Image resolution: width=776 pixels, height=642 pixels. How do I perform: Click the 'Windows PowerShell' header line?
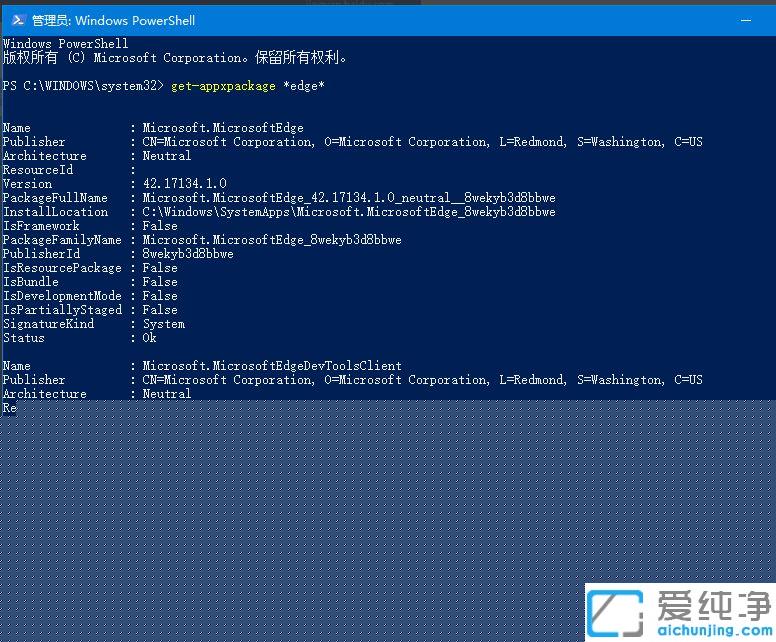65,44
